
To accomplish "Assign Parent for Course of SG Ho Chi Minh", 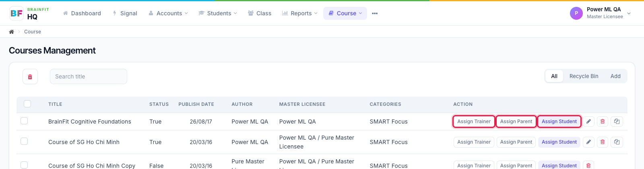I will coord(516,142).
